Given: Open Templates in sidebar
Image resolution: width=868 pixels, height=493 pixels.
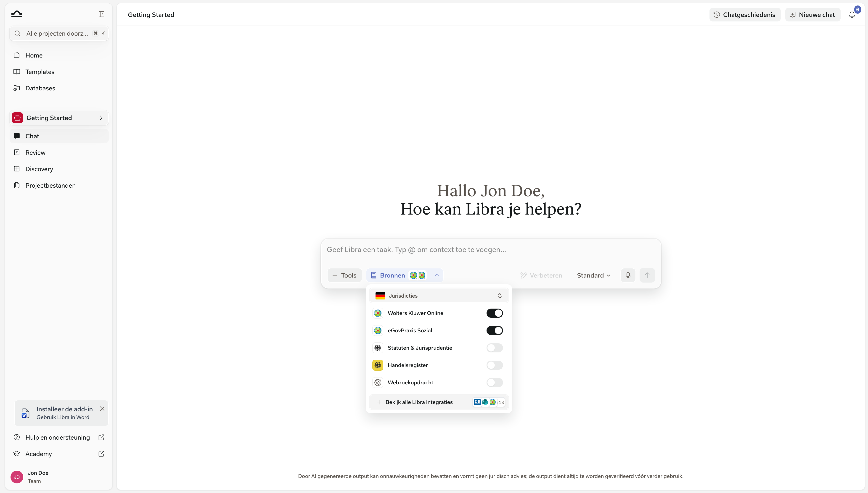Looking at the screenshot, I should tap(59, 72).
